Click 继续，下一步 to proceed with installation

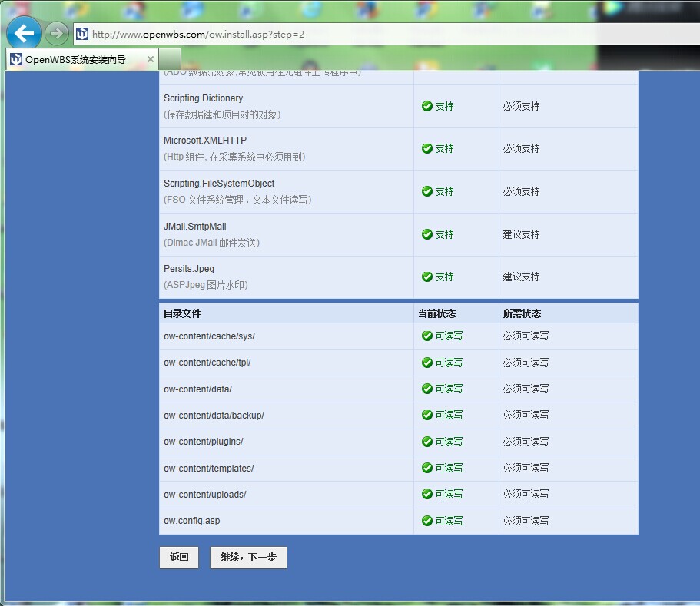point(247,557)
